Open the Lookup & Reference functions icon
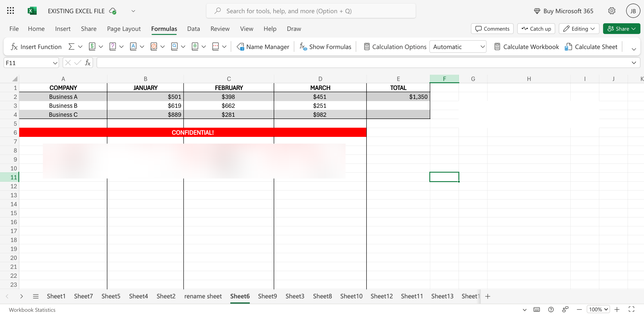This screenshot has width=644, height=314. coord(174,47)
